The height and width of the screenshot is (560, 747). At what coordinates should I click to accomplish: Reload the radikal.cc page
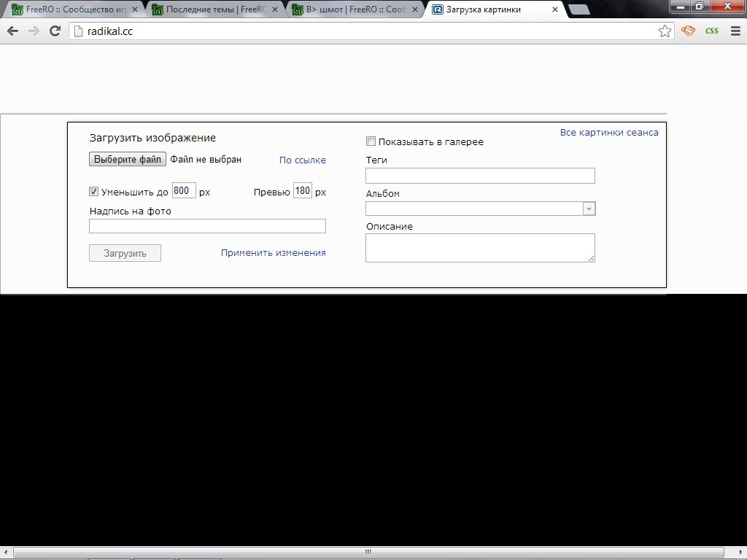click(x=55, y=31)
